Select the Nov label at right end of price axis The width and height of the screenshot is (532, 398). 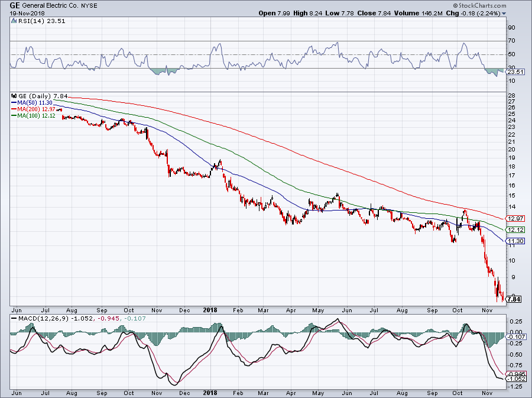(487, 310)
